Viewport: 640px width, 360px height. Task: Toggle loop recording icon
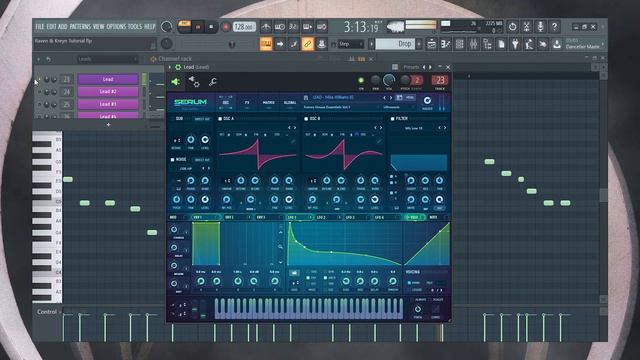pos(322,27)
